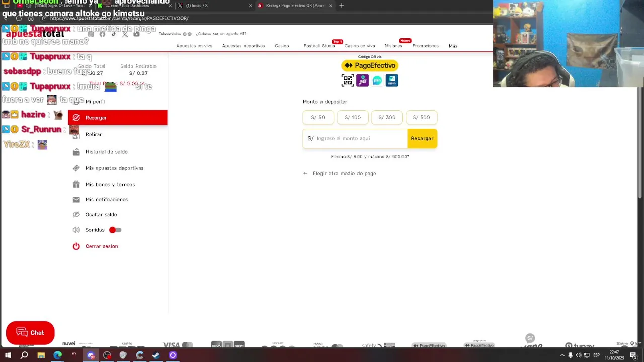Open Windows taskbar search
Viewport: 644px width, 362px height.
pos(24,355)
